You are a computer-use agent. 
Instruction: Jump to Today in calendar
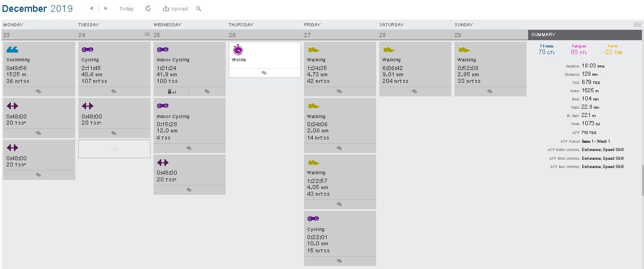126,9
